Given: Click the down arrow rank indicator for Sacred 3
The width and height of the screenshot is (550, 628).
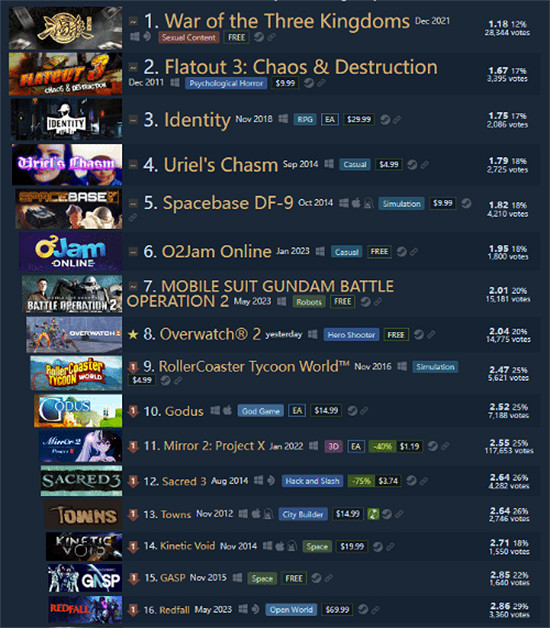Looking at the screenshot, I should point(133,481).
